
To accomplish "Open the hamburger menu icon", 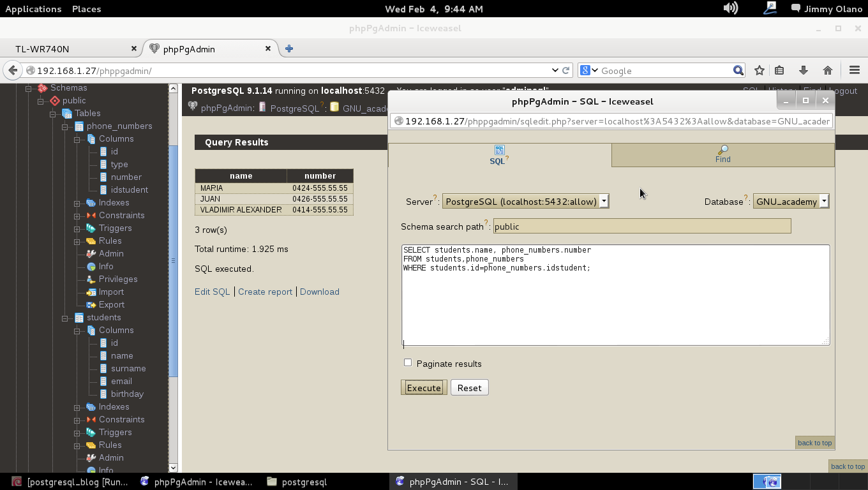I will point(855,70).
